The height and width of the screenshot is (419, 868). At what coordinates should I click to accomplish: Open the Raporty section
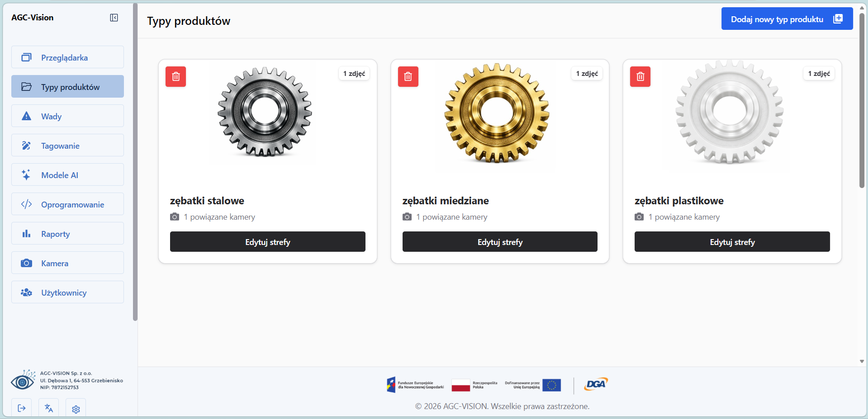(x=67, y=234)
